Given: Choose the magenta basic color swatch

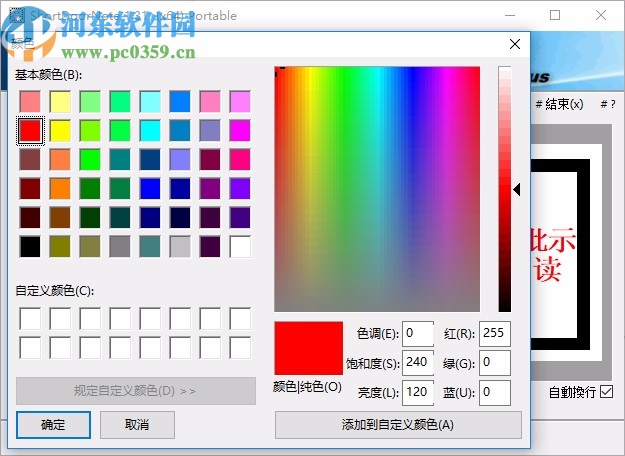Looking at the screenshot, I should [x=240, y=130].
